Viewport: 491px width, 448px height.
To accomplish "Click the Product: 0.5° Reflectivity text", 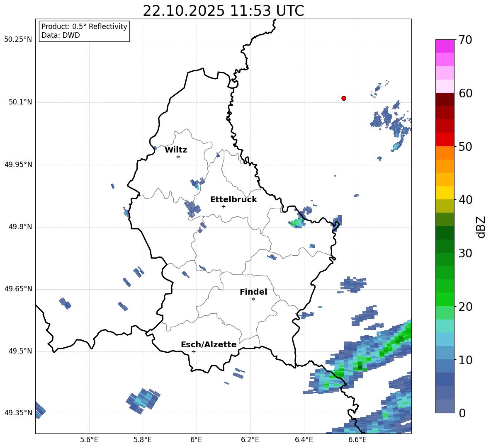I will click(x=84, y=27).
